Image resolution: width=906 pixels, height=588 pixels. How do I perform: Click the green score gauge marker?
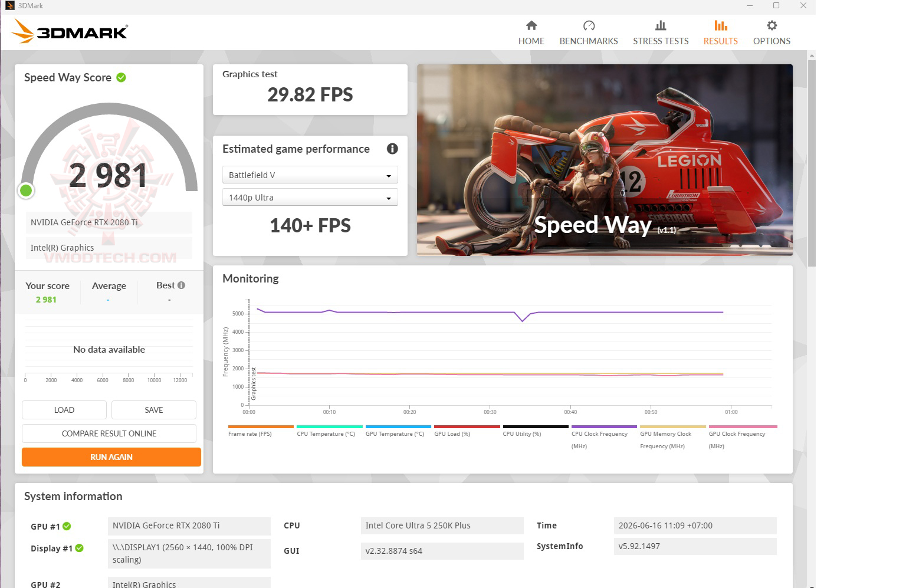tap(26, 190)
